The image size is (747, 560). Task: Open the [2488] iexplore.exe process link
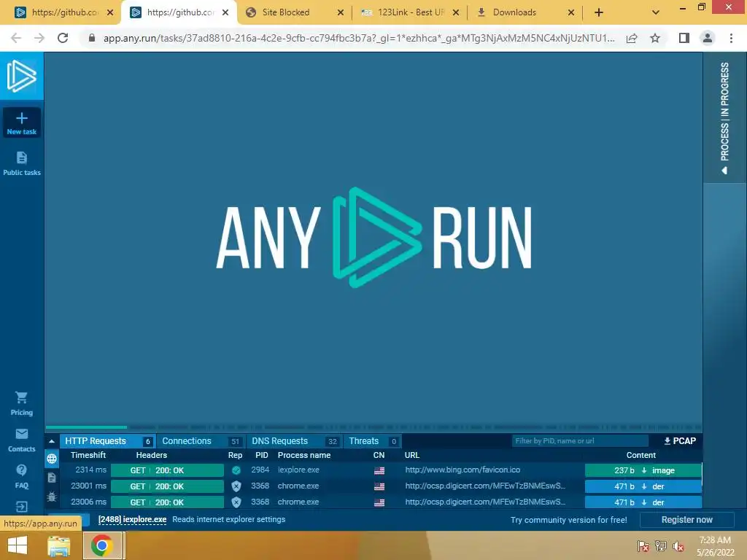click(133, 519)
